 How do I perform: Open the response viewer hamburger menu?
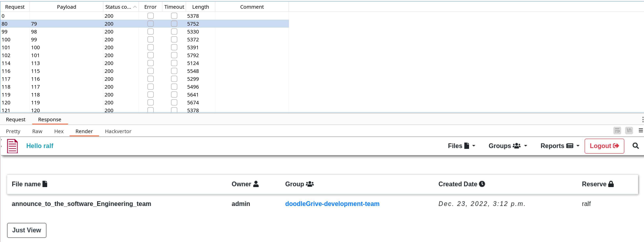point(640,131)
